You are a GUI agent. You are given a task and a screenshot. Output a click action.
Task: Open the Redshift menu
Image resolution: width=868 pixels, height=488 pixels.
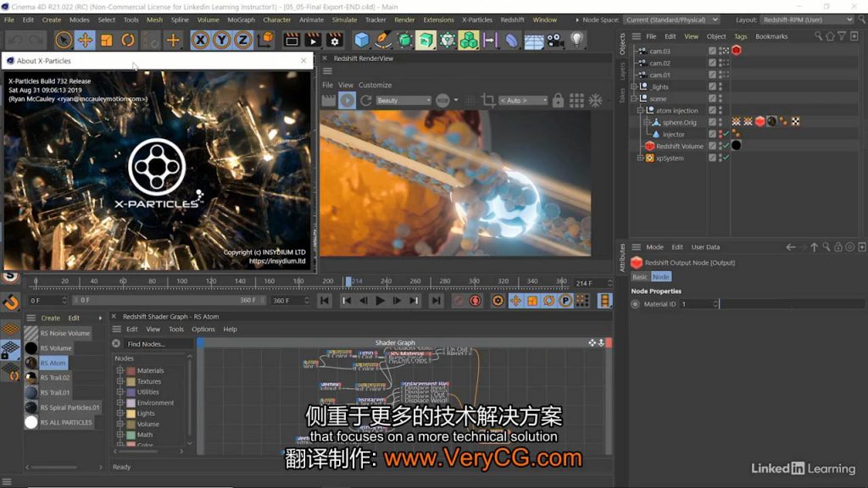tap(512, 19)
